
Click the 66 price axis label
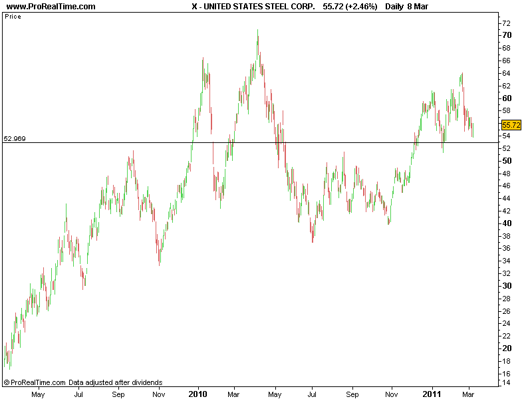click(506, 61)
